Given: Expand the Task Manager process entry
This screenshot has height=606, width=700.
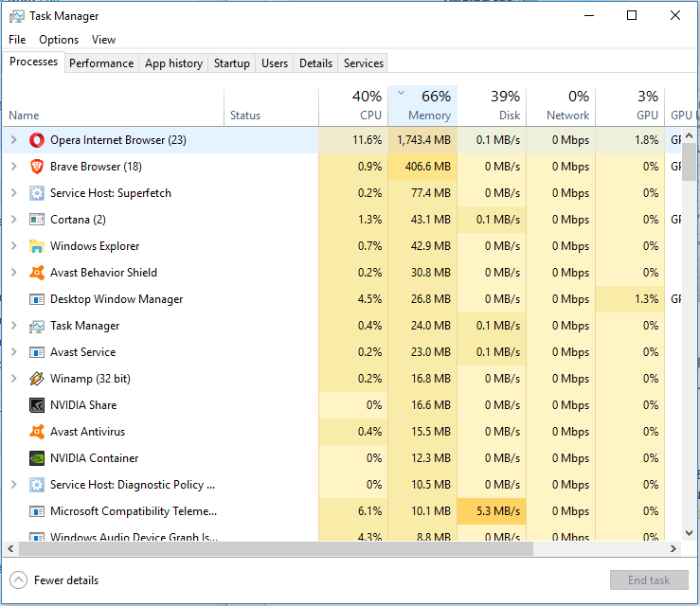Looking at the screenshot, I should coord(14,326).
